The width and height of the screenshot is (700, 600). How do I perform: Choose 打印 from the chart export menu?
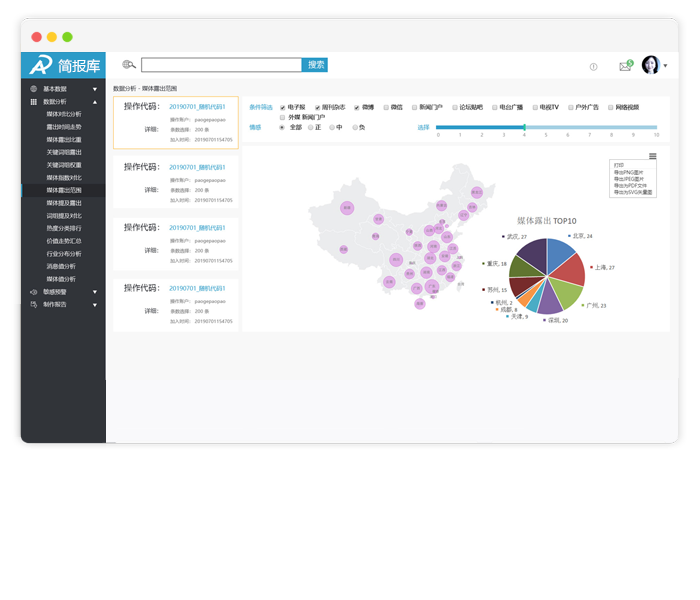point(619,165)
